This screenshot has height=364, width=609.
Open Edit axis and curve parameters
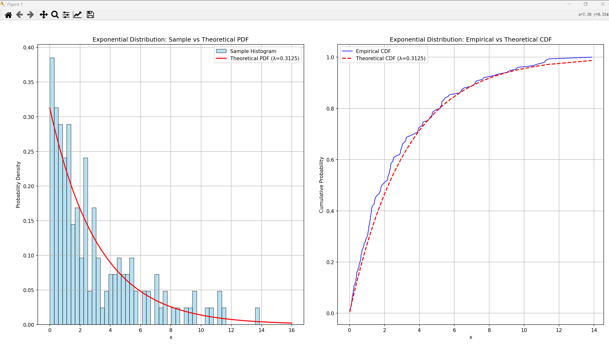point(77,15)
